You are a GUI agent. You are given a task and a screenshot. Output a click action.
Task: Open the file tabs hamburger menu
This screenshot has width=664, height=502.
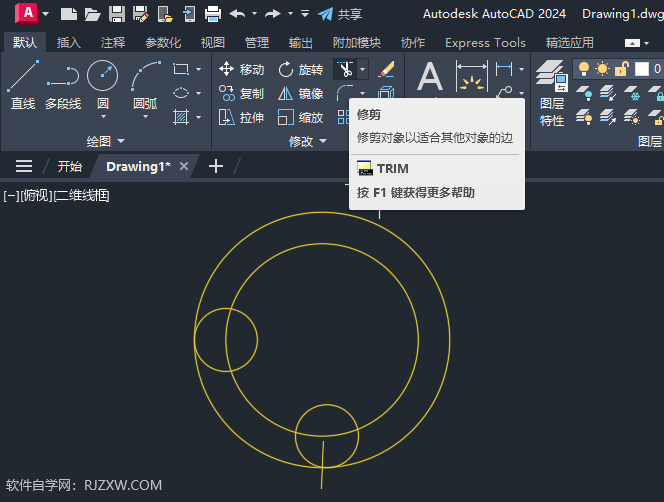(24, 166)
